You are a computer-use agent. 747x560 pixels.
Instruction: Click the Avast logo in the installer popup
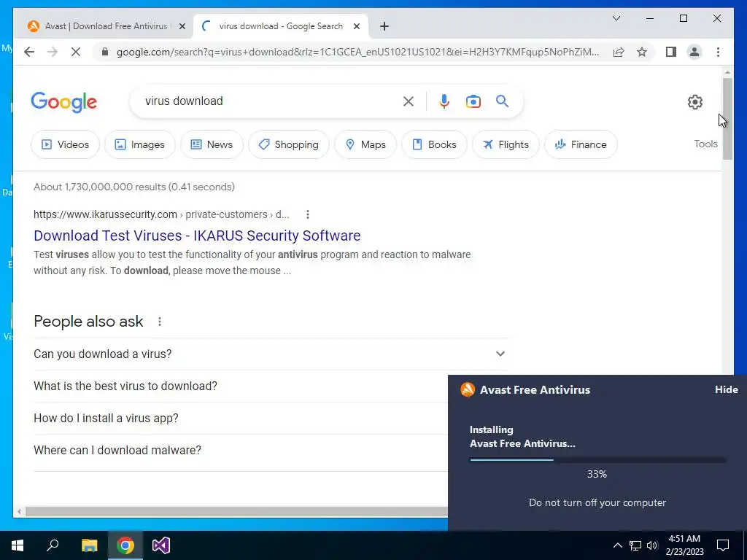468,389
